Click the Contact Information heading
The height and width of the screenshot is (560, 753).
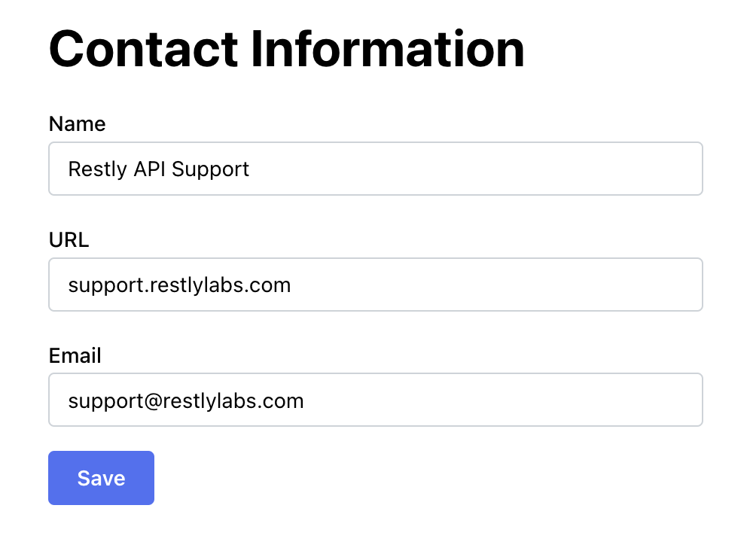[x=287, y=48]
